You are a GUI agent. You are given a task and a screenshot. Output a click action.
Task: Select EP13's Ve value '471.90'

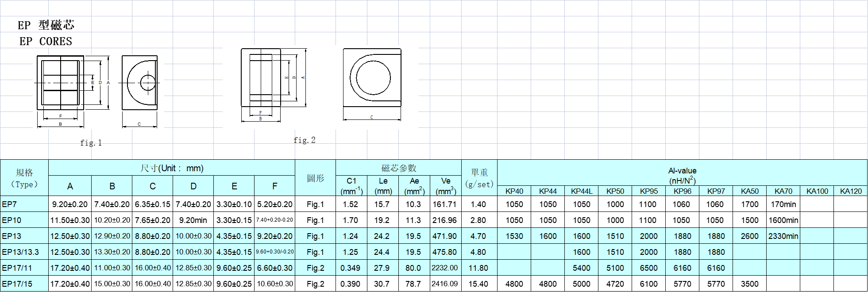tap(446, 236)
